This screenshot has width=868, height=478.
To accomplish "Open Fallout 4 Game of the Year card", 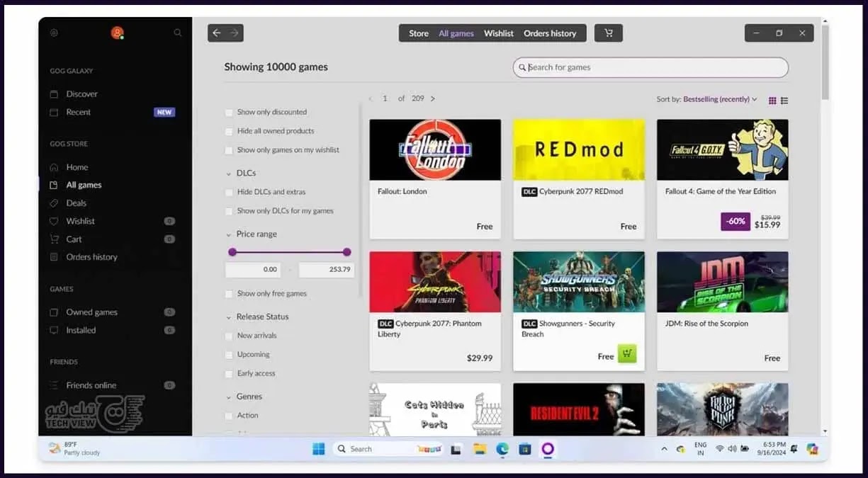I will [x=723, y=179].
